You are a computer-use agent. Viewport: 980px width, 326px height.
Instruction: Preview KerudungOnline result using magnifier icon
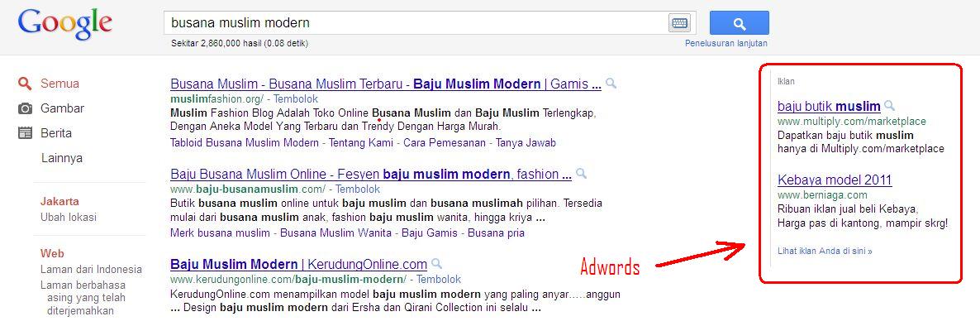click(437, 263)
